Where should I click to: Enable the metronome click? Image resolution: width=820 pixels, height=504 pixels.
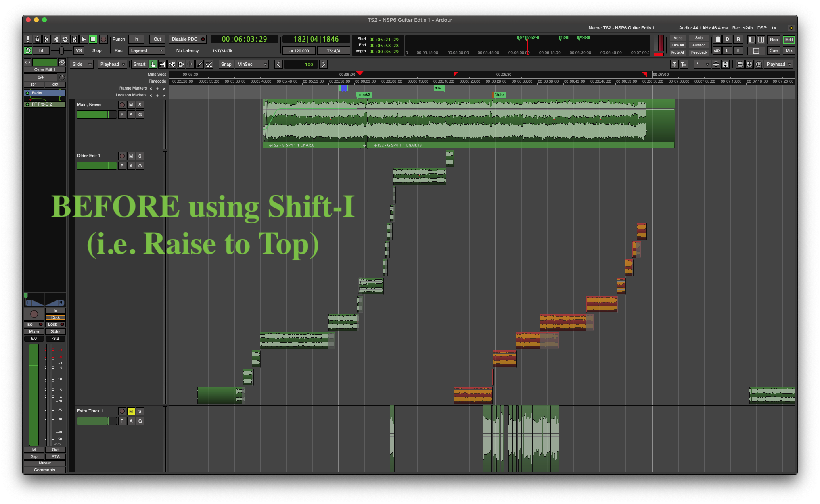click(37, 40)
